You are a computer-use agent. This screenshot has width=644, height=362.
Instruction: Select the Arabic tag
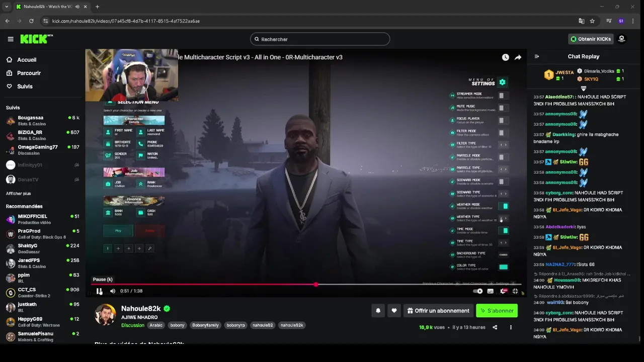[156, 325]
